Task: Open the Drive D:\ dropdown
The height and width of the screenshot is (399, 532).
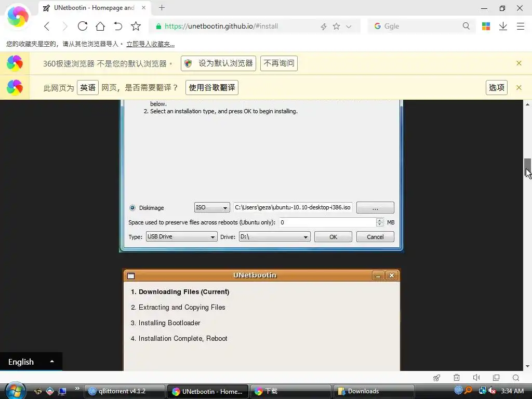Action: 274,236
